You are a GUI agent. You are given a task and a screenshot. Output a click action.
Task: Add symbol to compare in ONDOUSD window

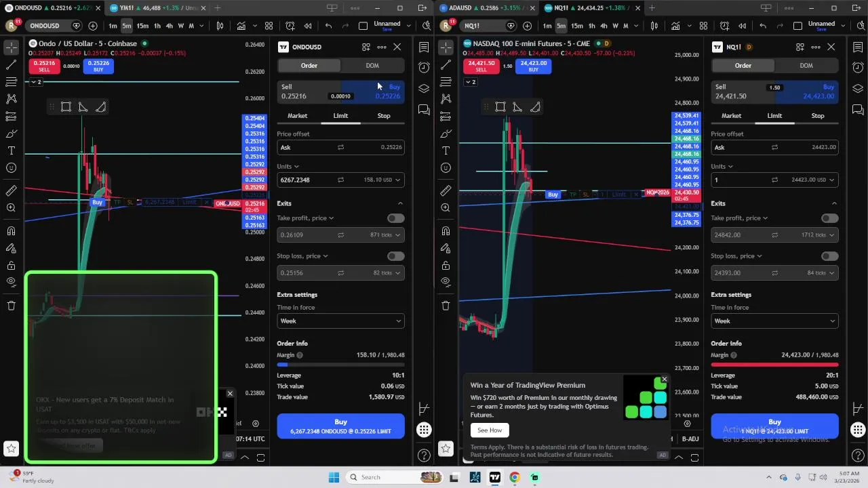click(x=92, y=26)
